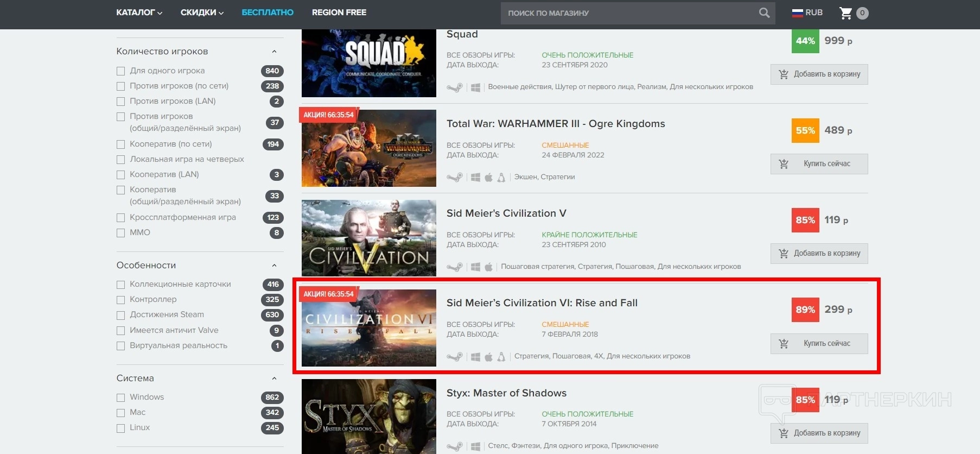Add Squad to the cart

[x=819, y=74]
